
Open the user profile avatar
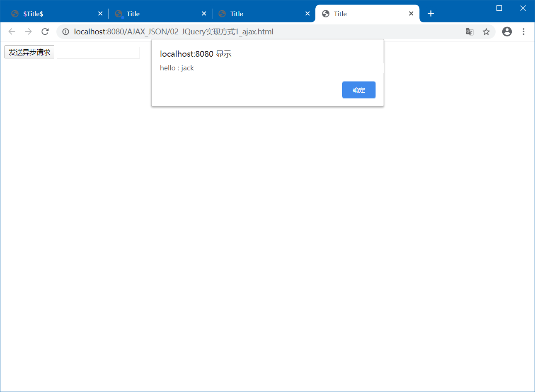[x=507, y=32]
